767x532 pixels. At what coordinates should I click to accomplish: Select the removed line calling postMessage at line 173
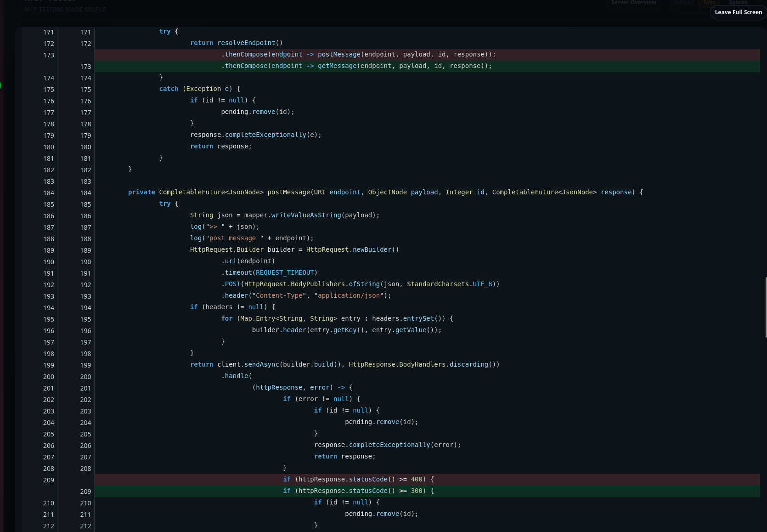tap(358, 54)
